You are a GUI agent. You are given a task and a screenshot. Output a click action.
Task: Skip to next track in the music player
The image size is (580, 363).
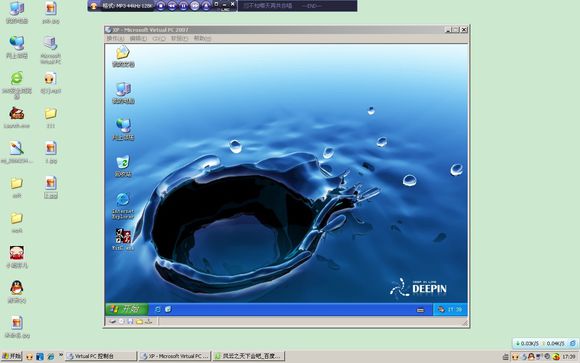195,6
